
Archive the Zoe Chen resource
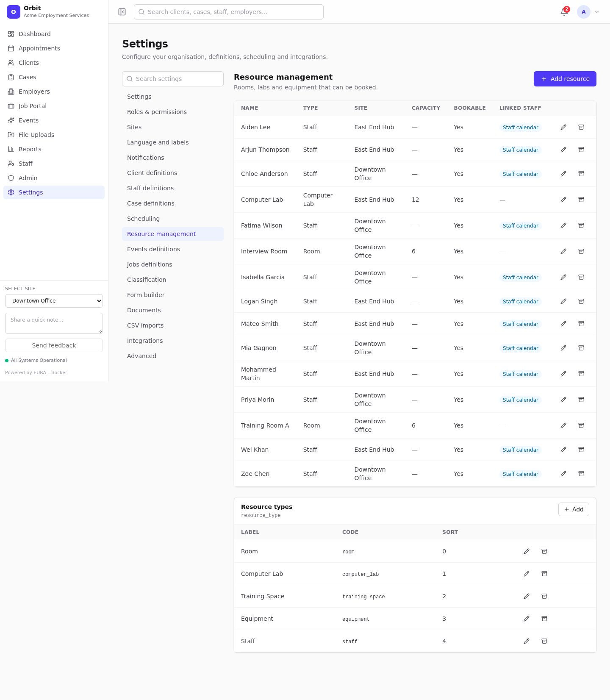581,474
